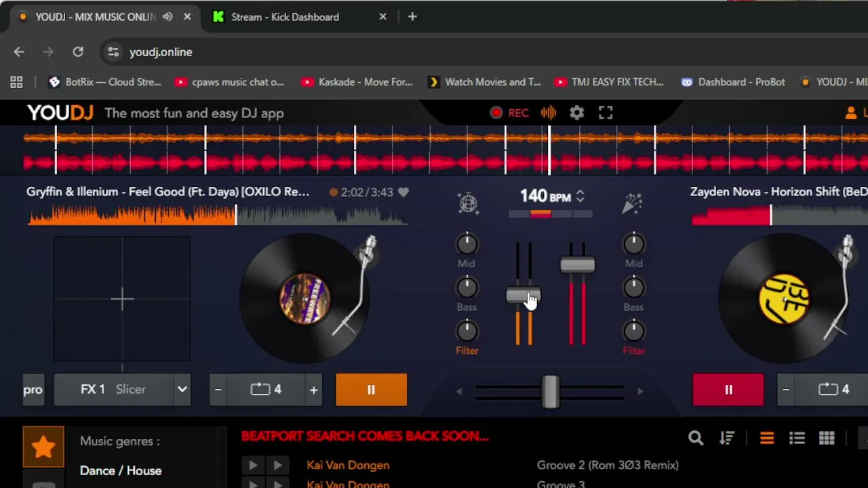Open the favorites star tab

(43, 447)
